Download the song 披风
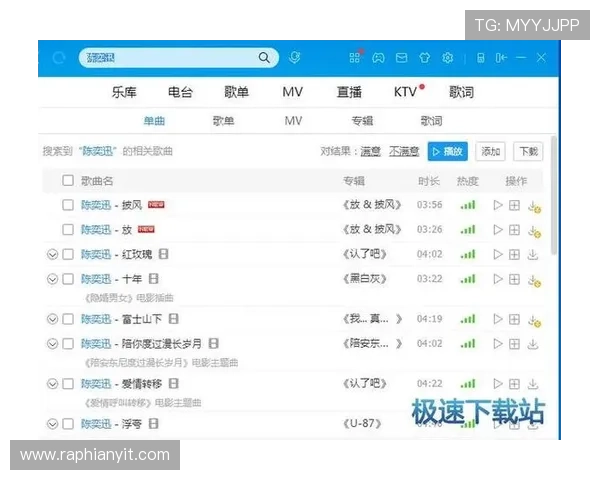The width and height of the screenshot is (600, 480). (x=534, y=206)
